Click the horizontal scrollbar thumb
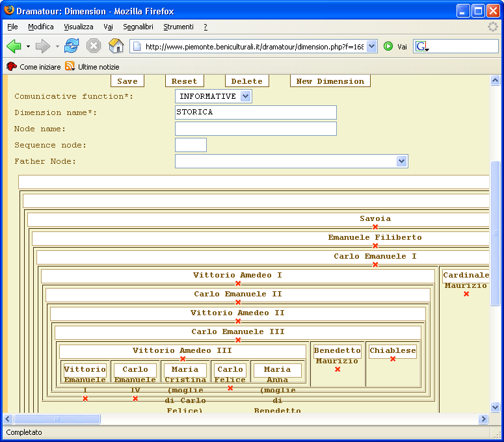 pyautogui.click(x=57, y=419)
